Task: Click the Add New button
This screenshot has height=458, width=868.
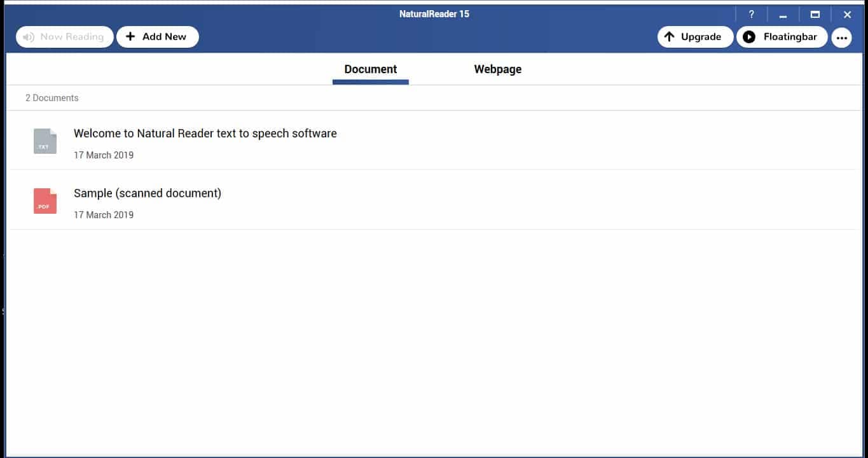Action: click(x=158, y=37)
